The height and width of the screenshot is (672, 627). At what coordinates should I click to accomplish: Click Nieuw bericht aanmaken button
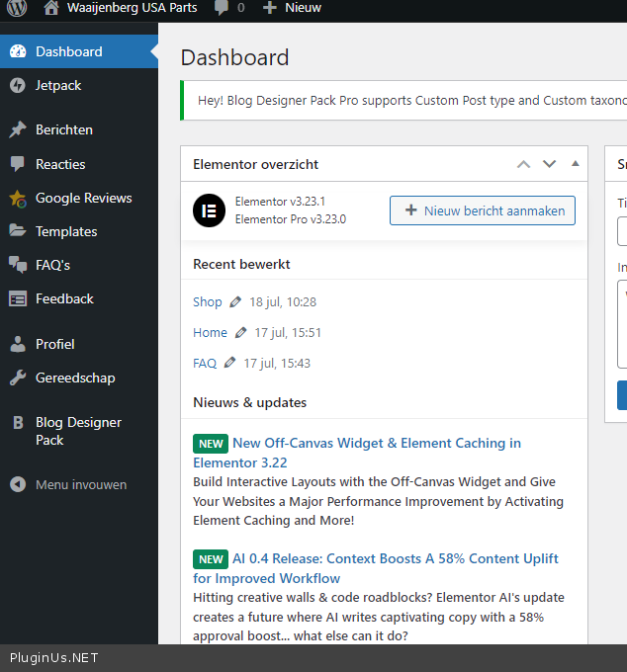pyautogui.click(x=483, y=210)
